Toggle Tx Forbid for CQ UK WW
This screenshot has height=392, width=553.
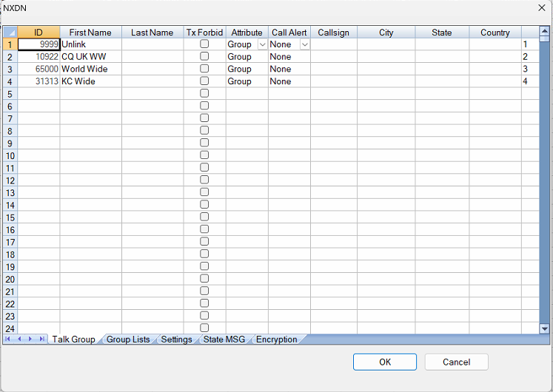[x=204, y=56]
